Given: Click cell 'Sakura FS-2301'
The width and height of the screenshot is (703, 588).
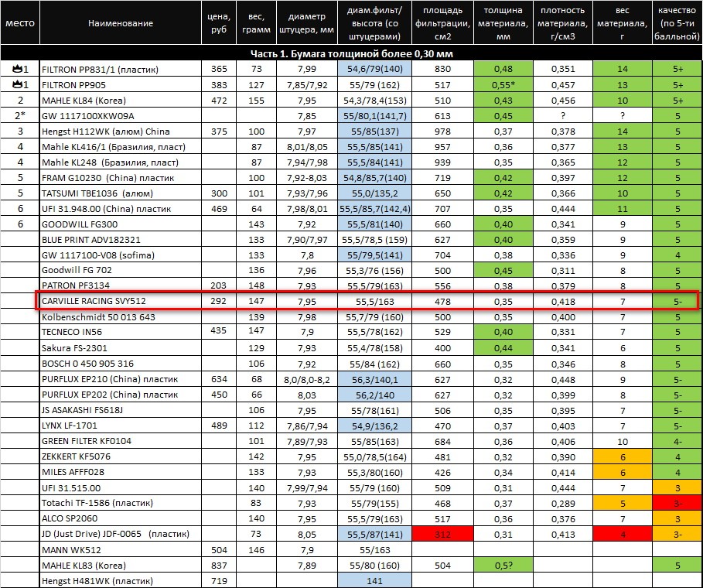Looking at the screenshot, I should tap(121, 348).
